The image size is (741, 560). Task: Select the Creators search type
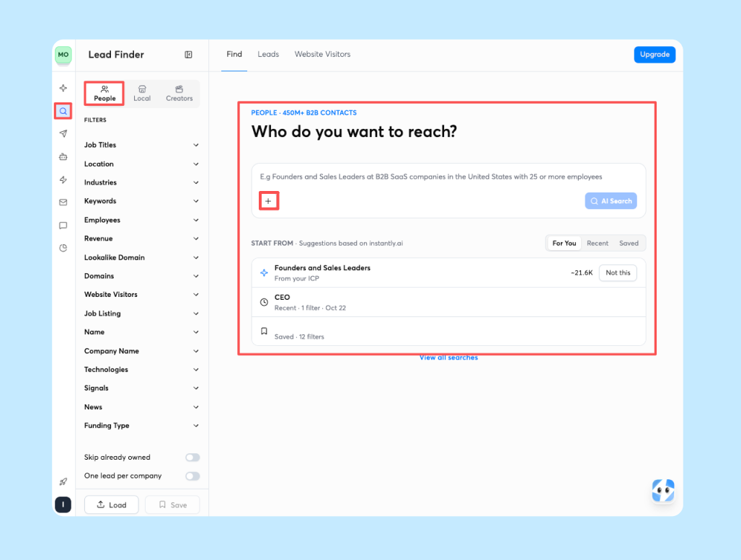[x=179, y=93]
